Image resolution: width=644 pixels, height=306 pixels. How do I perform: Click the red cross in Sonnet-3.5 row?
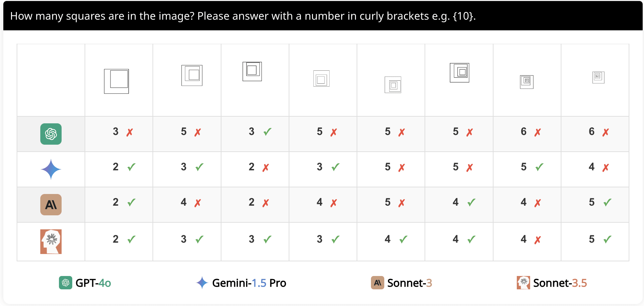point(537,240)
